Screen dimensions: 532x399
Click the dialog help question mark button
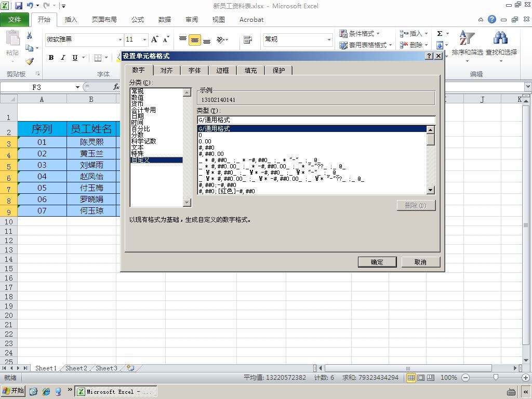tap(429, 56)
